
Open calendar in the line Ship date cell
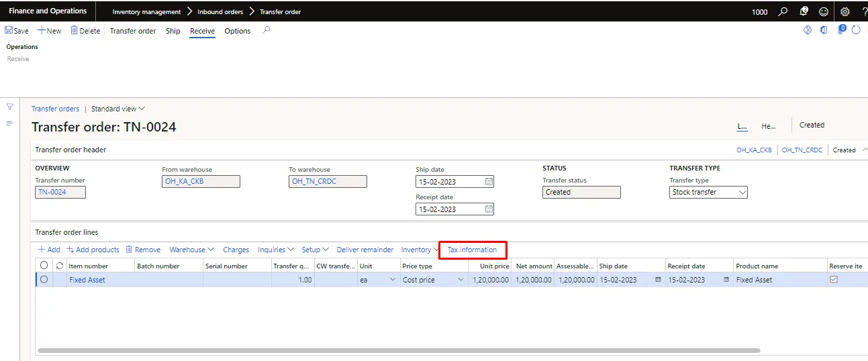[x=658, y=280]
